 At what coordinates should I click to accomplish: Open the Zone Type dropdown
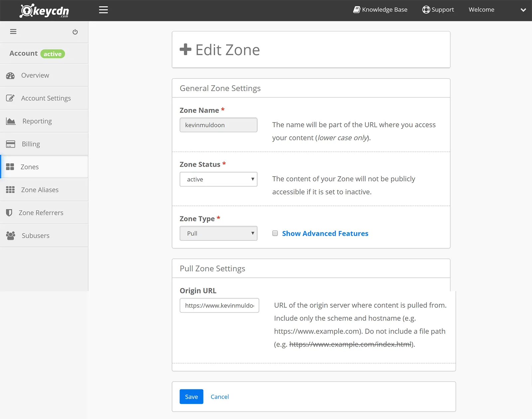218,233
